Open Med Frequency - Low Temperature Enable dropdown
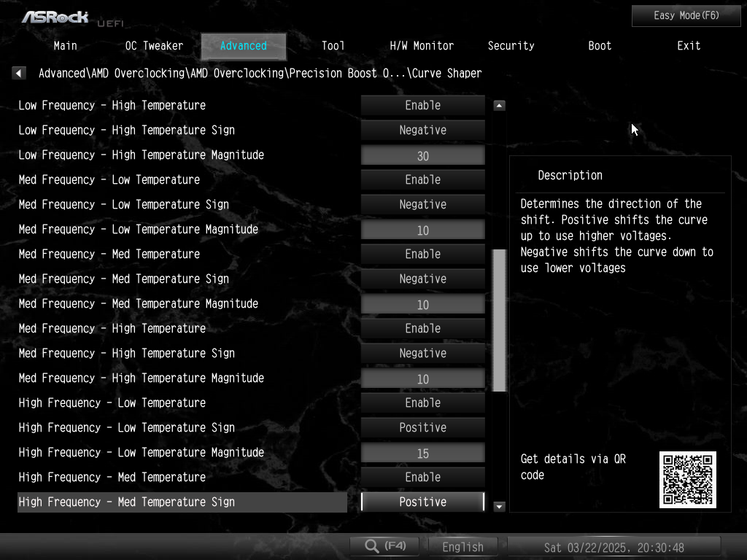The height and width of the screenshot is (560, 747). 422,179
